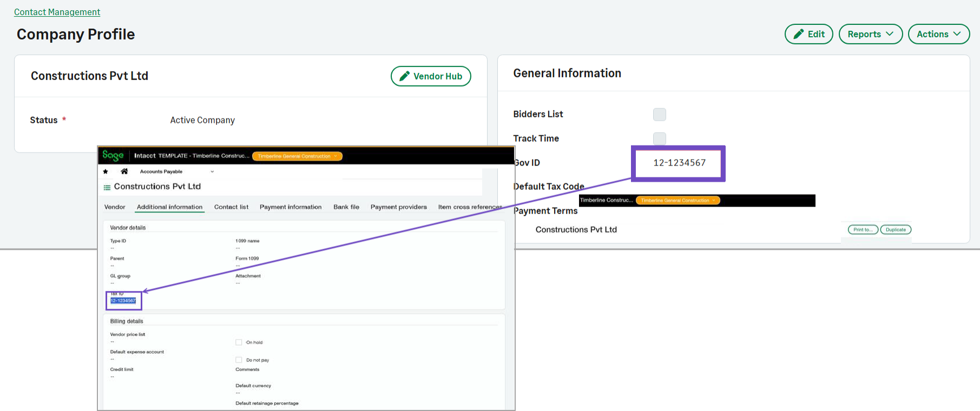Click the Print to... button
Viewport: 980px width, 411px height.
coord(863,230)
